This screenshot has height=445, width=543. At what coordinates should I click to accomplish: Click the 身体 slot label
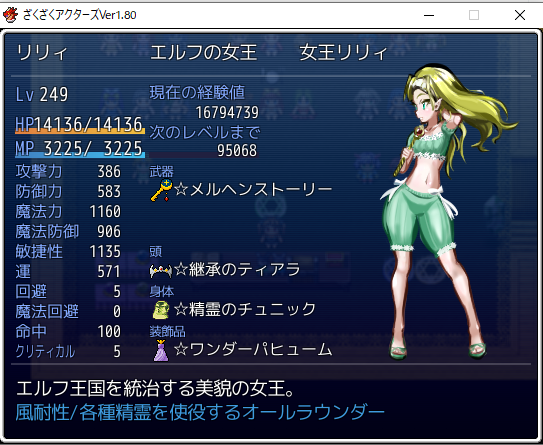[x=161, y=292]
